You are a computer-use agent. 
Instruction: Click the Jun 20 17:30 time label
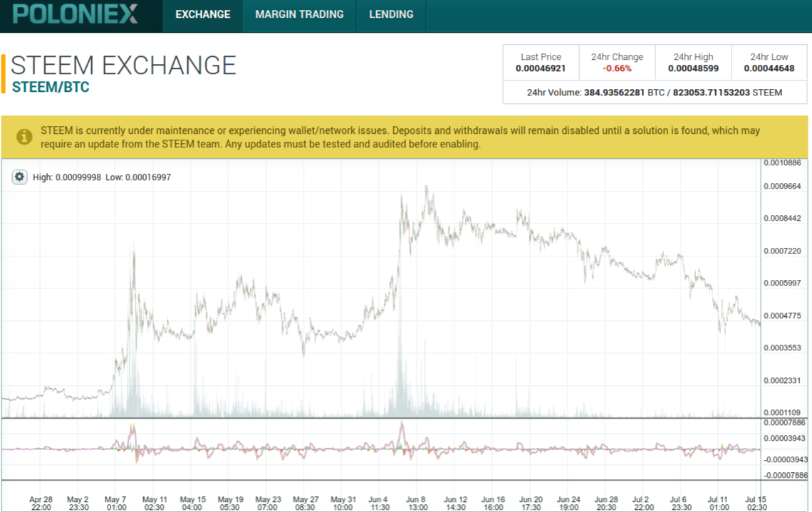click(531, 503)
